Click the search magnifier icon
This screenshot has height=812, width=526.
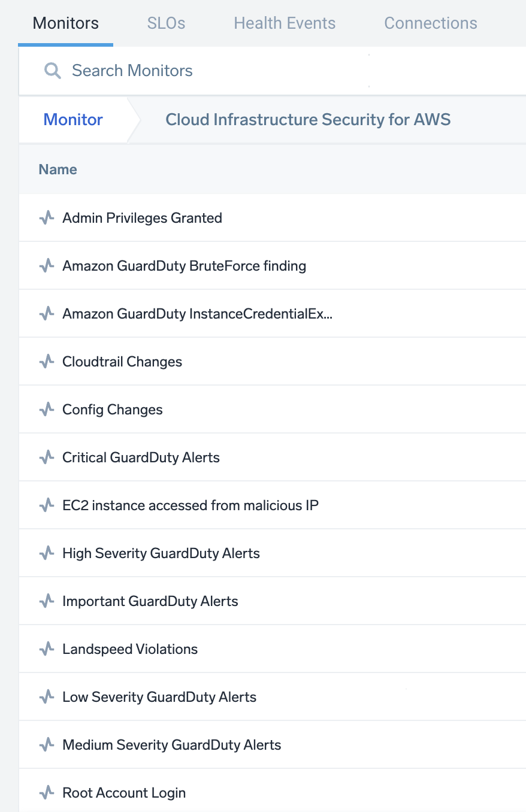pos(53,71)
